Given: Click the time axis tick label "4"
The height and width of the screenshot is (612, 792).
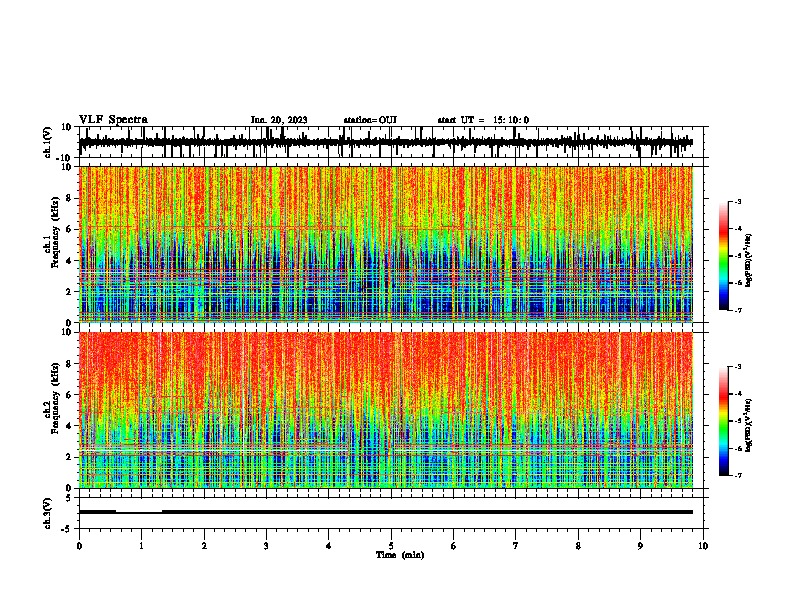Looking at the screenshot, I should [329, 546].
